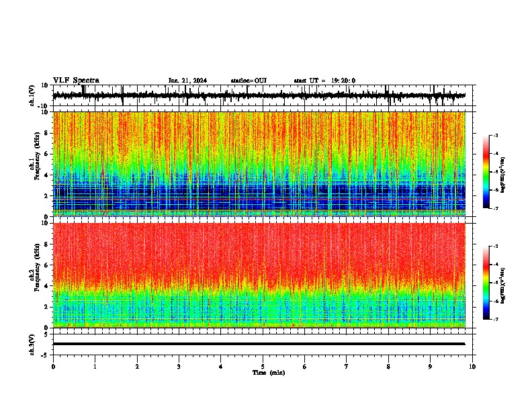532x411 pixels.
Task: Click the ch.1 spectrogram color scale bar
Action: pos(486,172)
